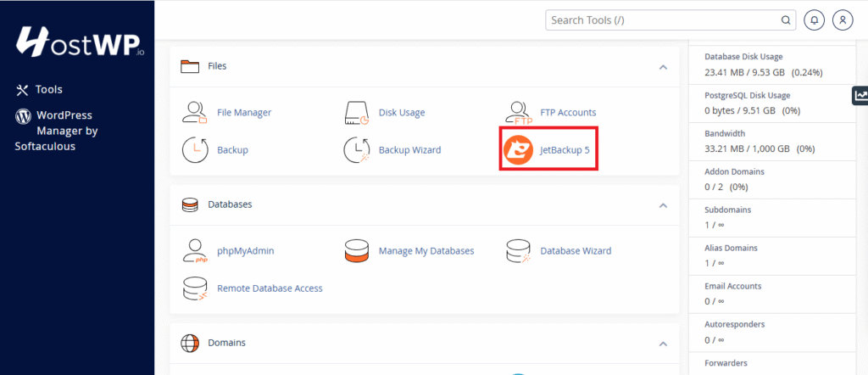Launch the JetBackup 5 orange icon

coord(518,149)
